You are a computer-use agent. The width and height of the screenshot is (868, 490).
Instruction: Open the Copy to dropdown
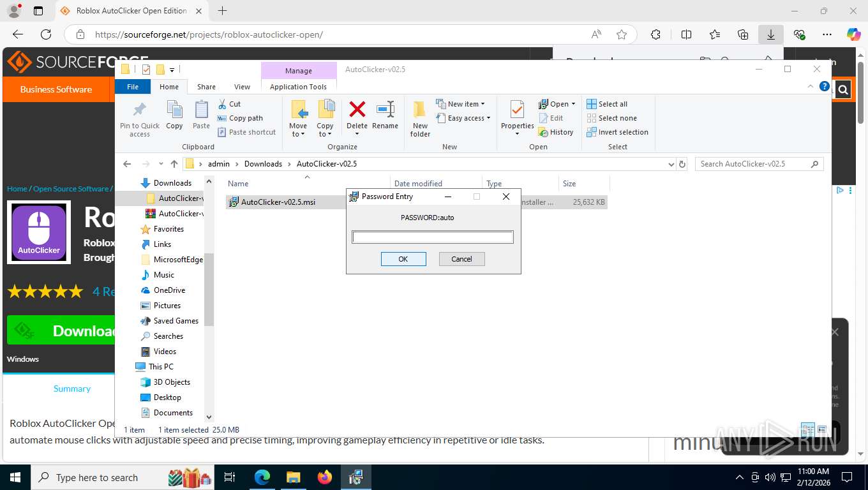point(325,119)
